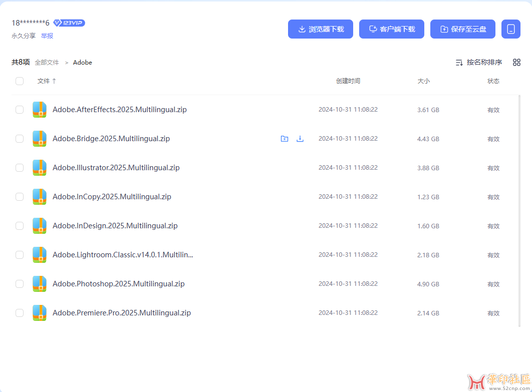Open Adobe.Photoshop.2025.Multilingual.zip file name

pyautogui.click(x=118, y=284)
